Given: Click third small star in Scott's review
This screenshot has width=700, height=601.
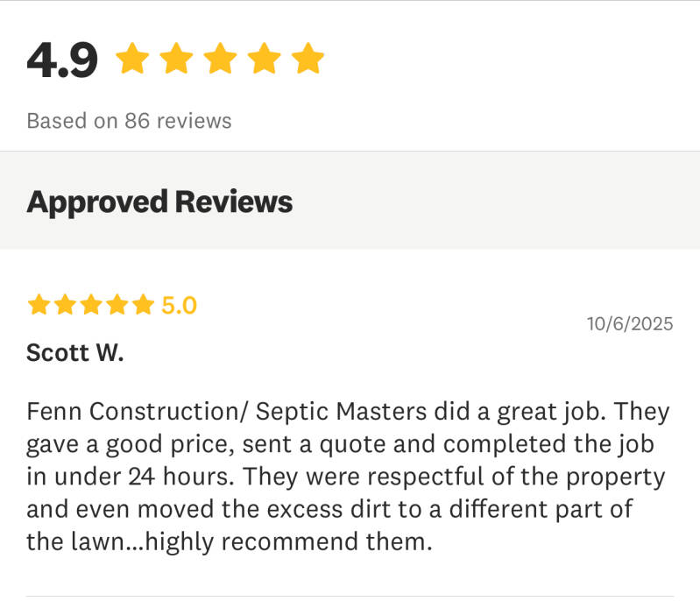Looking at the screenshot, I should pyautogui.click(x=90, y=305).
